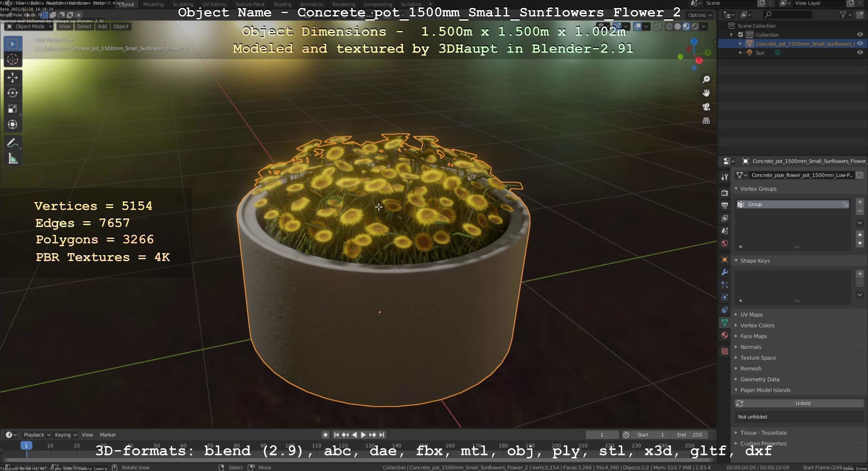The width and height of the screenshot is (868, 471).
Task: Select the Select Box tool
Action: click(13, 44)
